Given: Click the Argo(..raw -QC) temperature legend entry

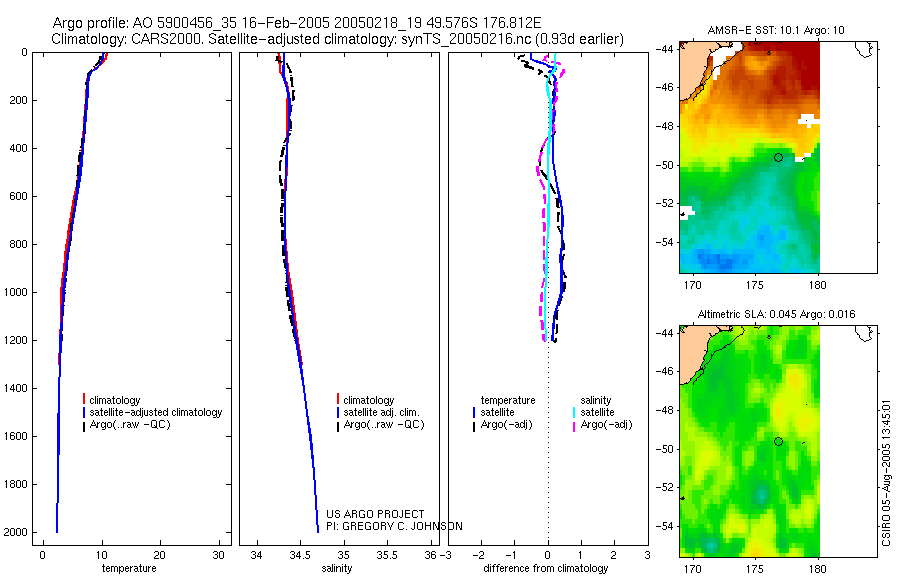Looking at the screenshot, I should point(126,425).
